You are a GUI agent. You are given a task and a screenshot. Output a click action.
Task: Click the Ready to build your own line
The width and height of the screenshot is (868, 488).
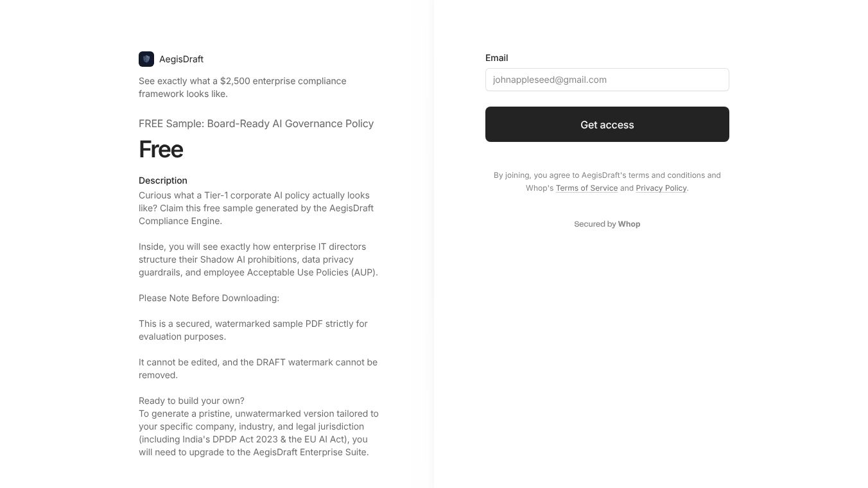191,401
